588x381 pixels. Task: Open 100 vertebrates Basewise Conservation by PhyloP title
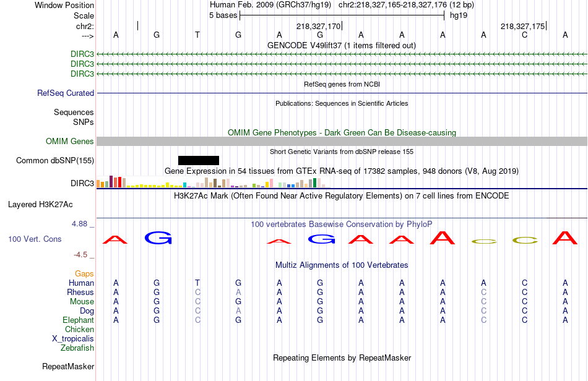(x=341, y=225)
